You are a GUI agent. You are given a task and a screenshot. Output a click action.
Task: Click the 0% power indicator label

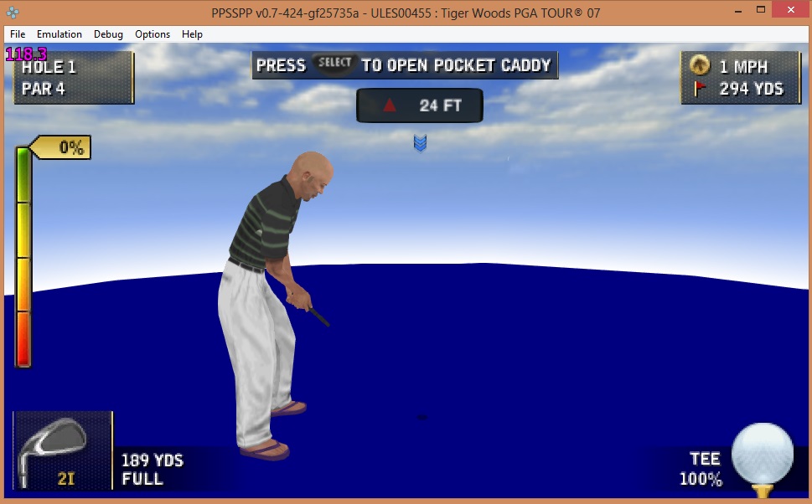point(60,148)
